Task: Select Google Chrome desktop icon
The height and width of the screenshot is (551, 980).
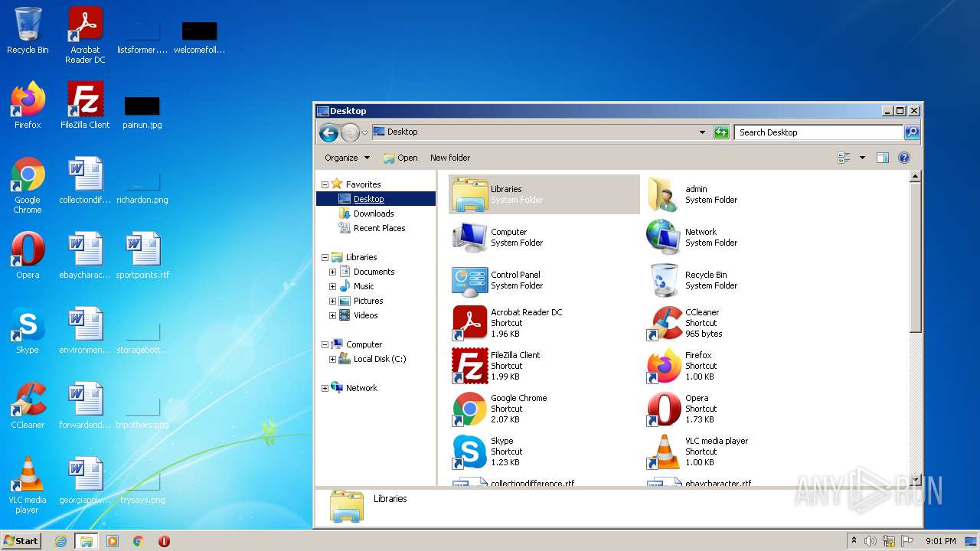Action: click(28, 185)
